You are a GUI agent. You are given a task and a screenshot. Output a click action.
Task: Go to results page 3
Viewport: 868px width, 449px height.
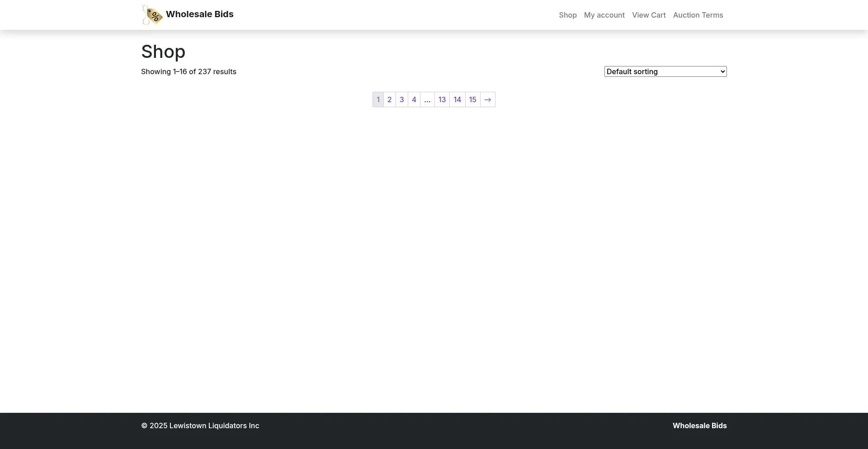point(402,99)
